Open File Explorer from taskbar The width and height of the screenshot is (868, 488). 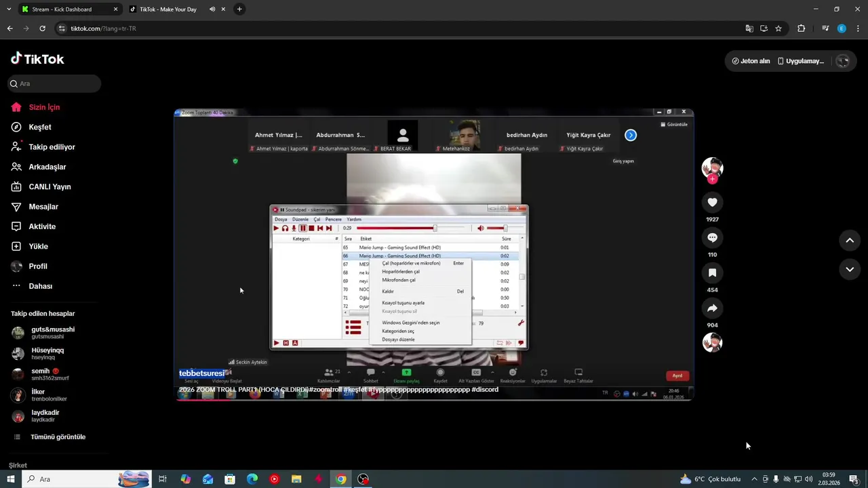[296, 479]
